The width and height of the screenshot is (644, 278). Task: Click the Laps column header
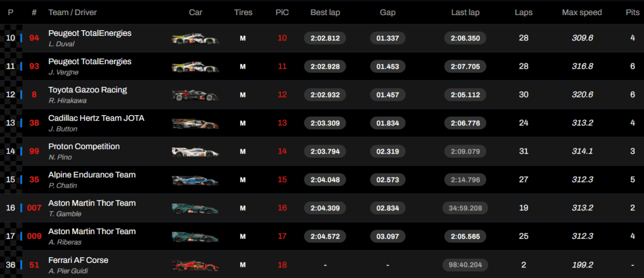[524, 13]
